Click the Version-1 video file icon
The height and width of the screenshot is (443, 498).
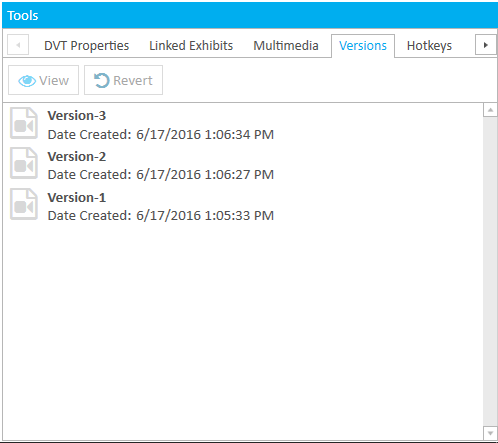pyautogui.click(x=24, y=204)
